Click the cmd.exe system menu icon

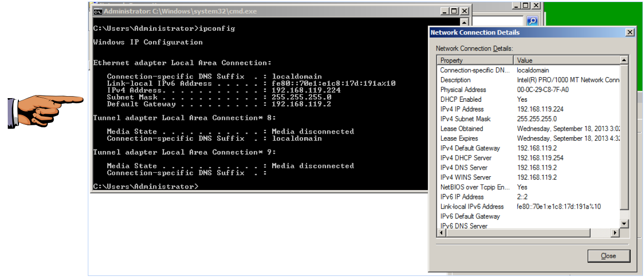tap(98, 11)
